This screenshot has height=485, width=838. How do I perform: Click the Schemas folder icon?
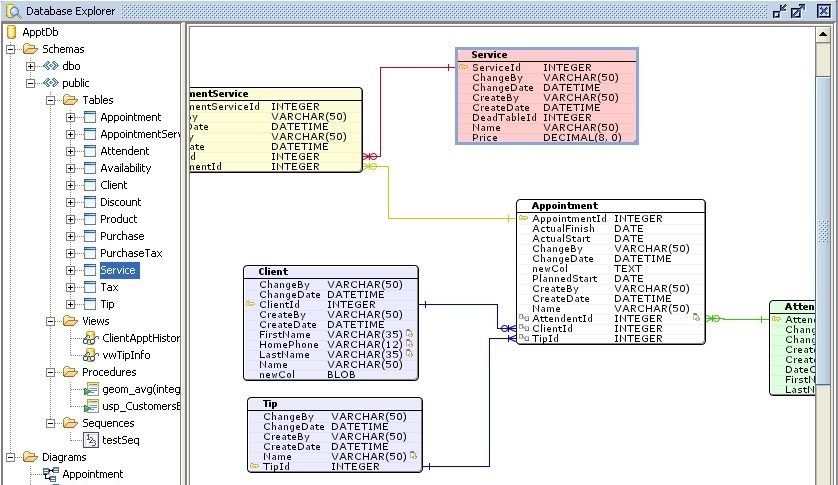coord(30,49)
